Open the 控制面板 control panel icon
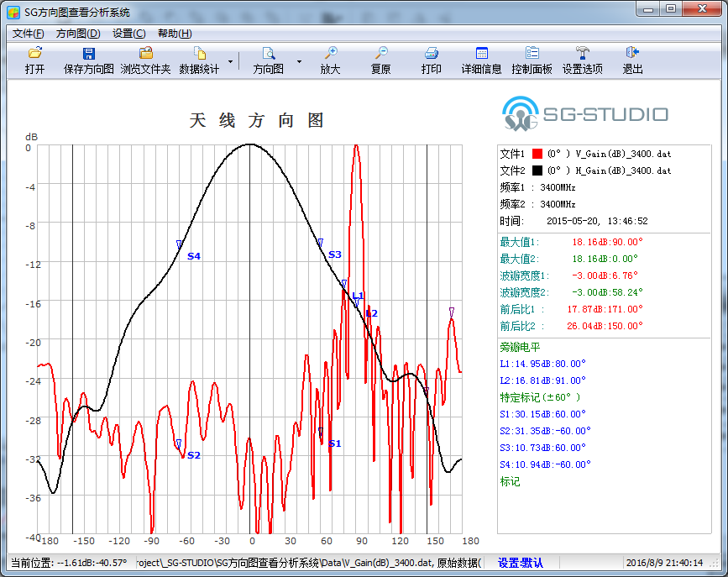This screenshot has height=577, width=728. (532, 53)
